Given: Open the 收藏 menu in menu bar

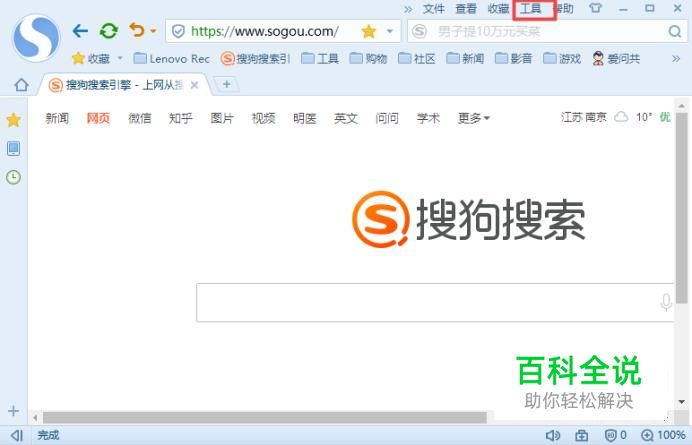Looking at the screenshot, I should pos(499,9).
